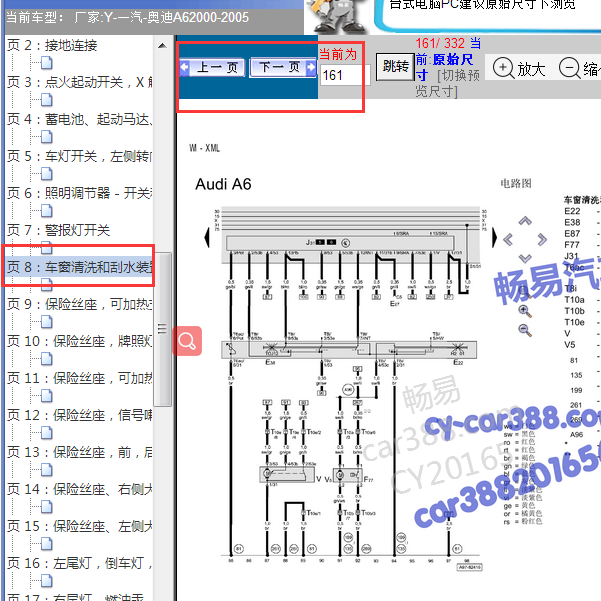Open the document icon under 页 4 蓄电池
Viewport: 601px width, 601px height.
tap(46, 137)
